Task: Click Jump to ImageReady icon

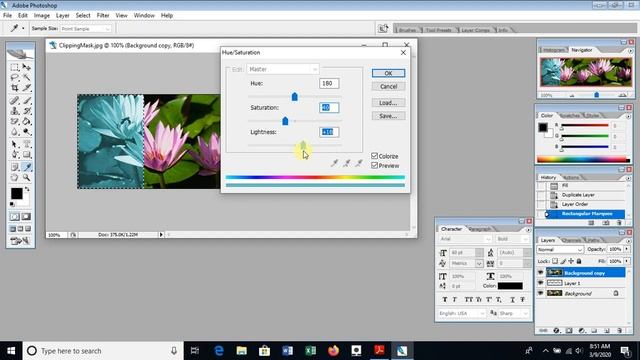Action: [x=20, y=241]
